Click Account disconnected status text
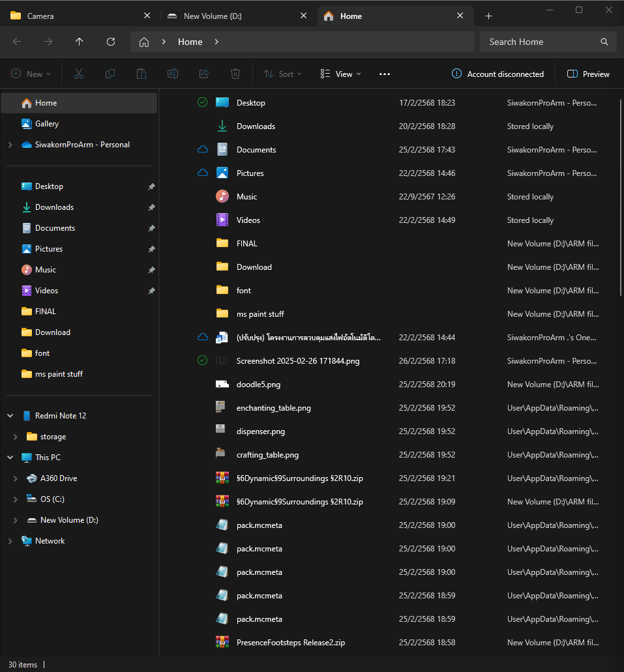This screenshot has width=624, height=672. (505, 74)
